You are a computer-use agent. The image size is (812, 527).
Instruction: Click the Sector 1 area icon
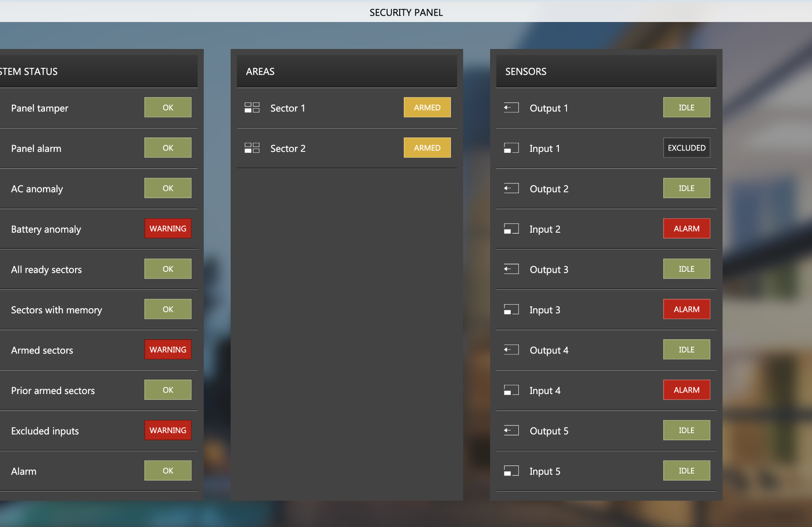(252, 108)
